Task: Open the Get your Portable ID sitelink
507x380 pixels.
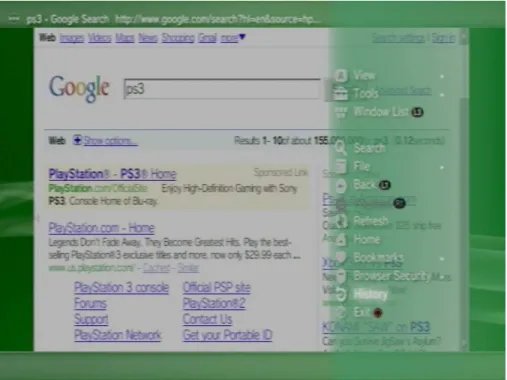Action: (x=227, y=335)
